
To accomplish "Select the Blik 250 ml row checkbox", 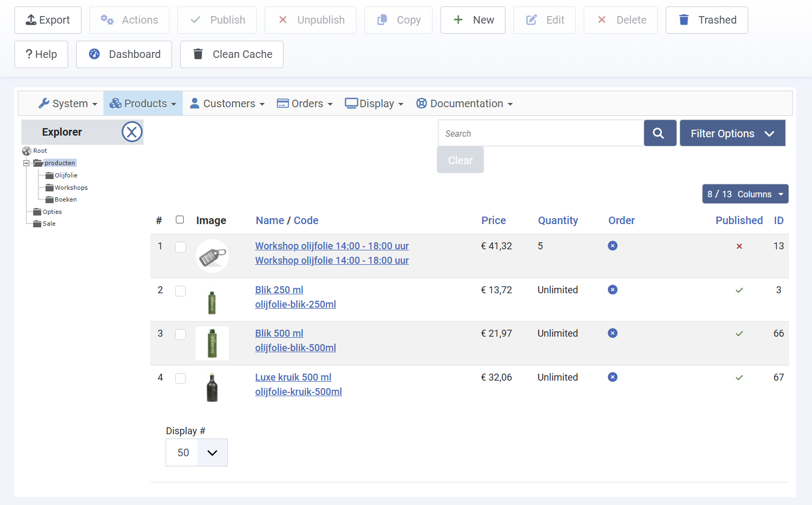I will 181,291.
